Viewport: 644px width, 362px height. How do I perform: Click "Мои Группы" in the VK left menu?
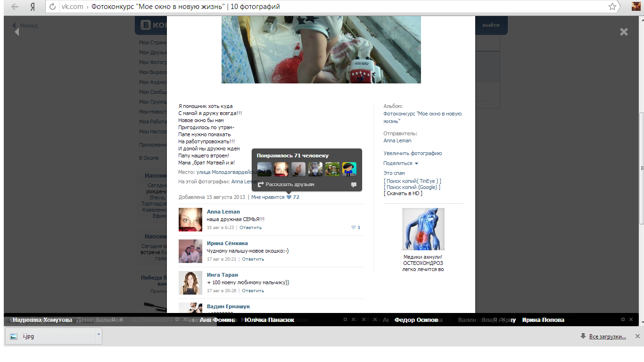153,102
